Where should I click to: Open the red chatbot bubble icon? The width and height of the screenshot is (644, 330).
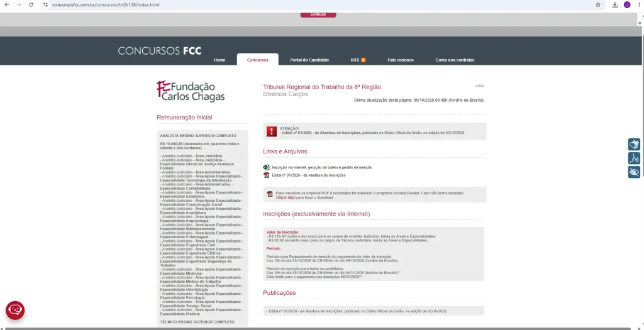click(15, 311)
